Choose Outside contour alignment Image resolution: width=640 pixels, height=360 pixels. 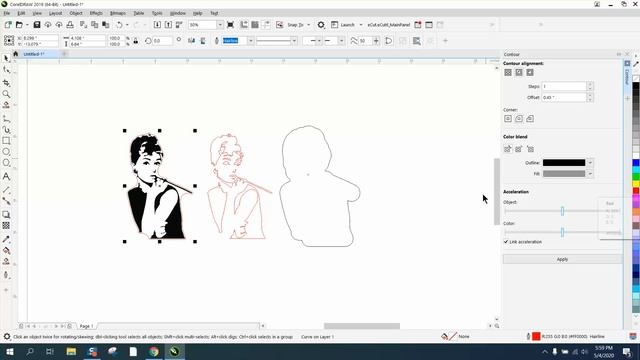pyautogui.click(x=530, y=72)
